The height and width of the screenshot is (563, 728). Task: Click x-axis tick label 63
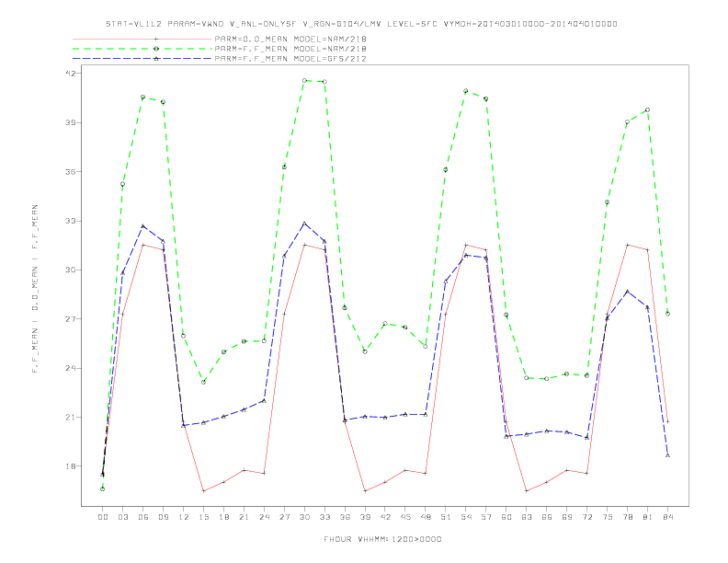click(527, 517)
